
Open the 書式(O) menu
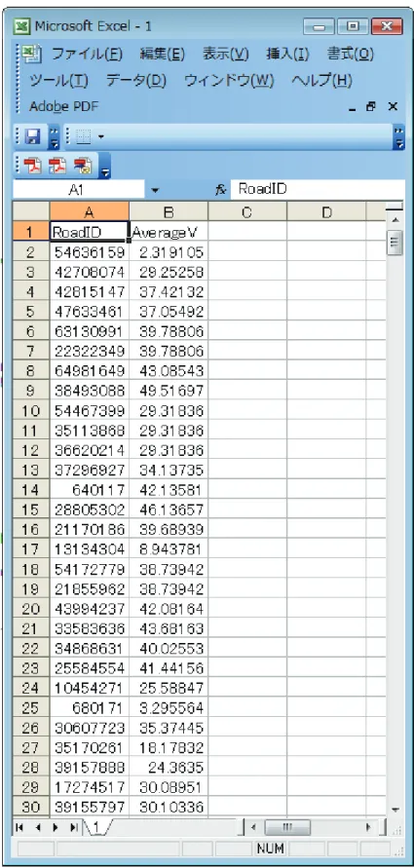[x=351, y=55]
